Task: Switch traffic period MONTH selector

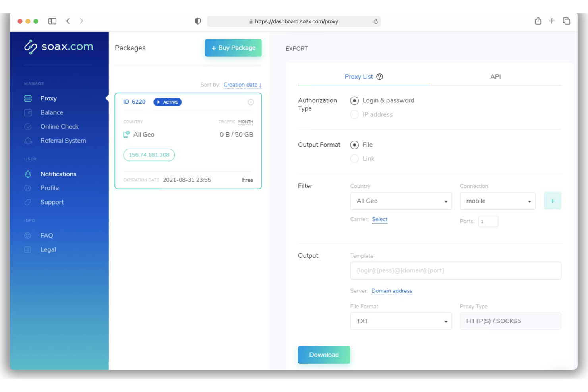Action: (x=246, y=122)
